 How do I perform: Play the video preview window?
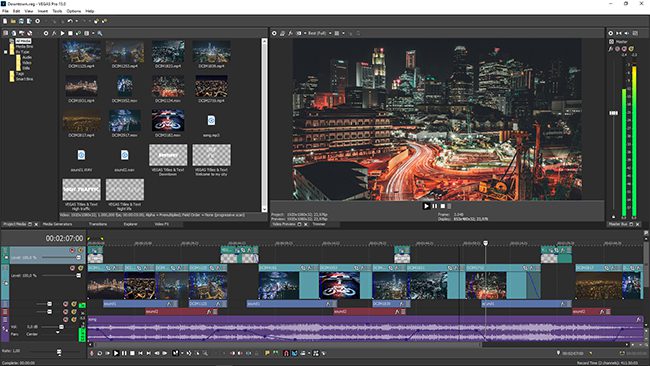426,206
